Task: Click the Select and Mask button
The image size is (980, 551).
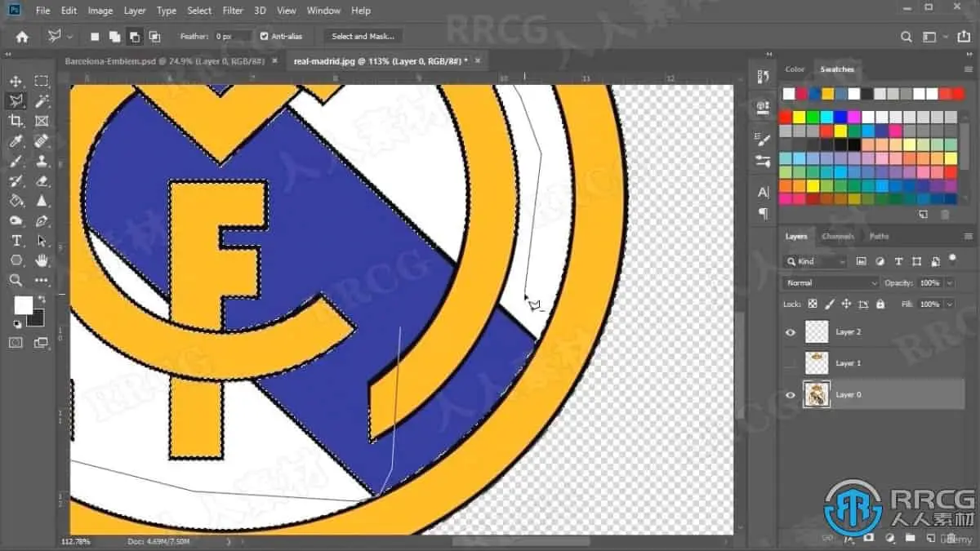Action: [363, 37]
